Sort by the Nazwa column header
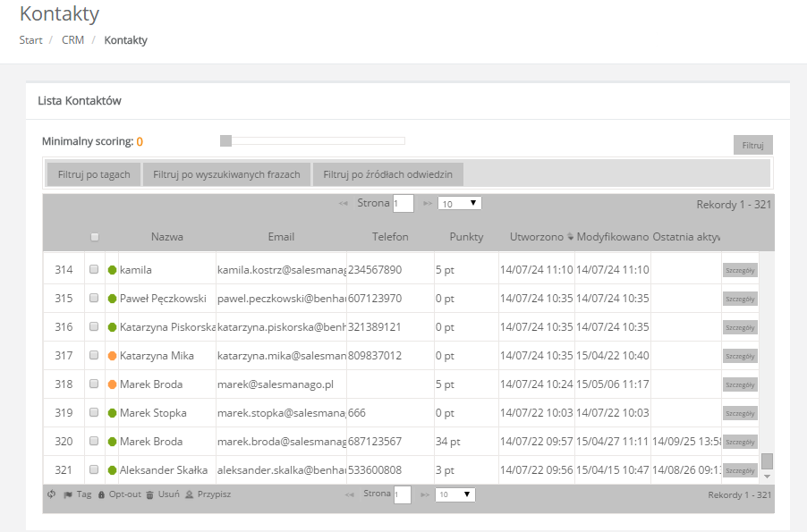 166,237
